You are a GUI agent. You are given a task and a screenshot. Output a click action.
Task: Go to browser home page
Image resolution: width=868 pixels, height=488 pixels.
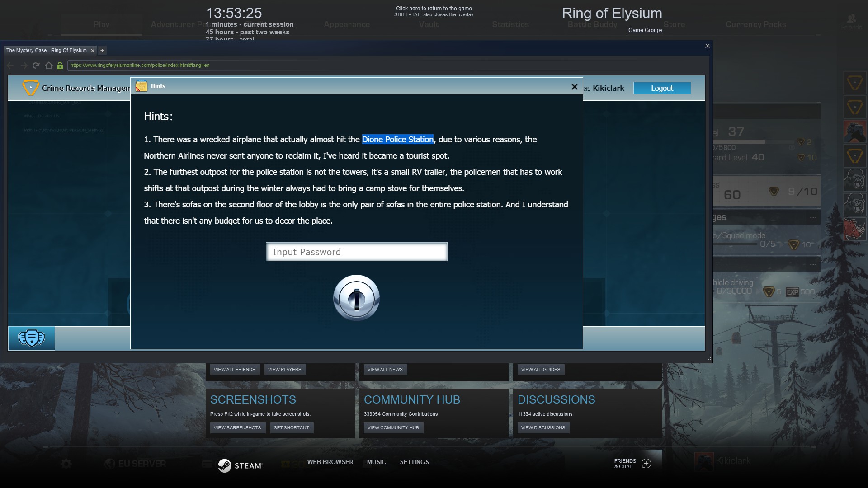coord(49,66)
